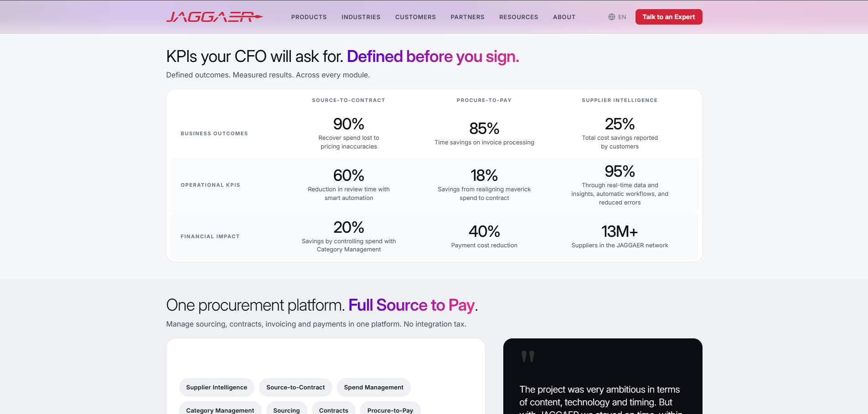Open the Resources menu
The image size is (868, 414).
point(519,17)
